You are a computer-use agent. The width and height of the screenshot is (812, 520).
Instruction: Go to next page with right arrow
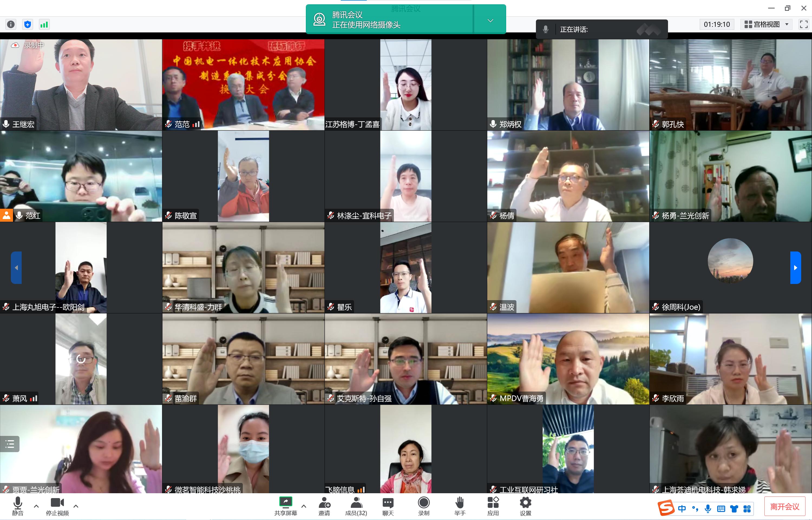[x=795, y=267]
